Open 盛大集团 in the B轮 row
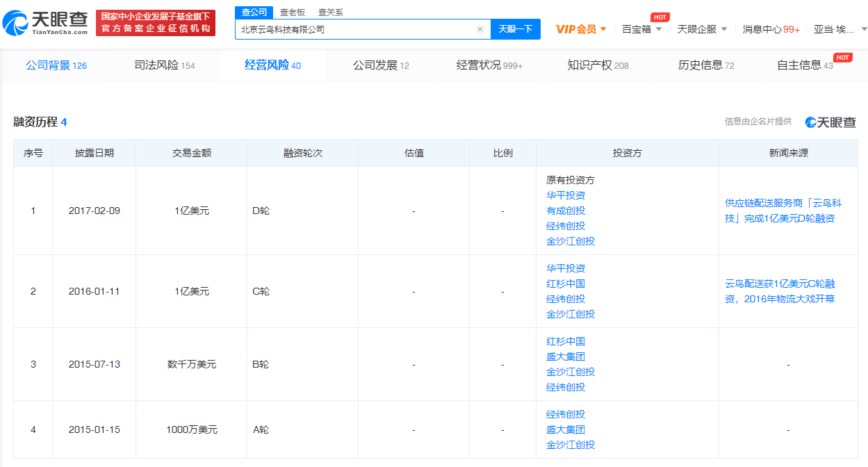Screen dimensions: 868x467 pos(566,357)
